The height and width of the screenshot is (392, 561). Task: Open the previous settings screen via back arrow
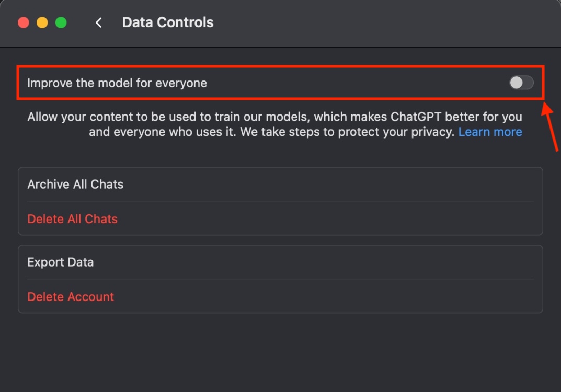pos(98,22)
